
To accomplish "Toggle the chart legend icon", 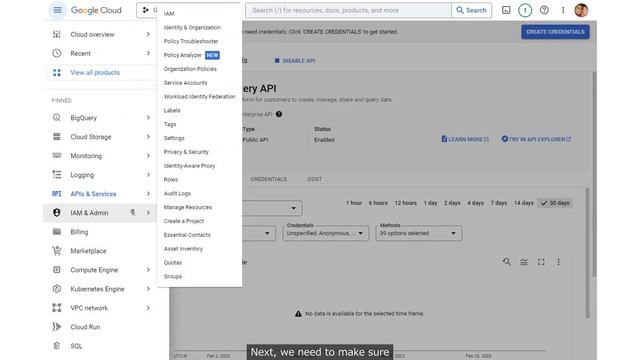I will pyautogui.click(x=524, y=262).
